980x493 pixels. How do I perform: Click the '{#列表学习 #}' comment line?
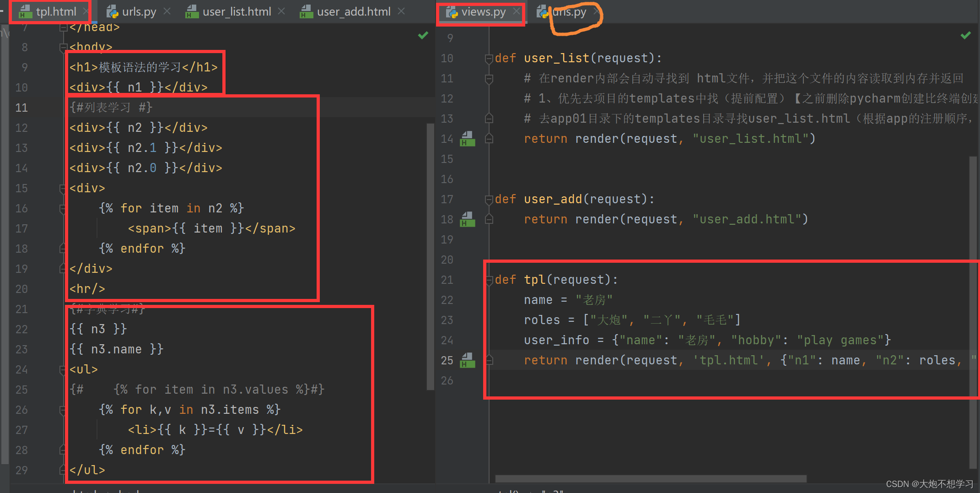tap(111, 108)
